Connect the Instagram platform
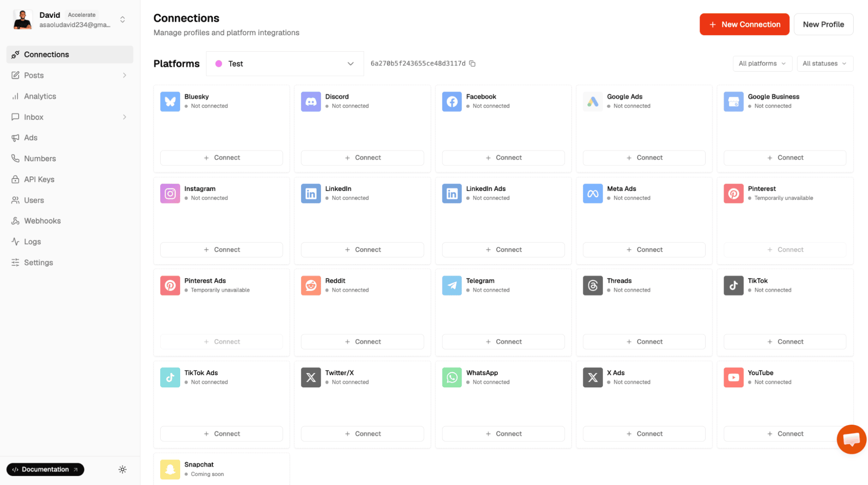The height and width of the screenshot is (485, 868). click(221, 249)
